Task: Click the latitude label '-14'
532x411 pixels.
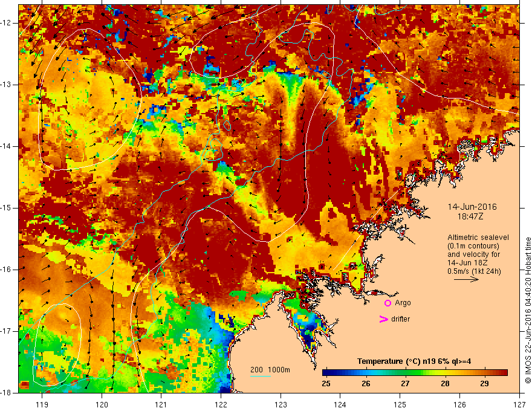Action: click(6, 146)
